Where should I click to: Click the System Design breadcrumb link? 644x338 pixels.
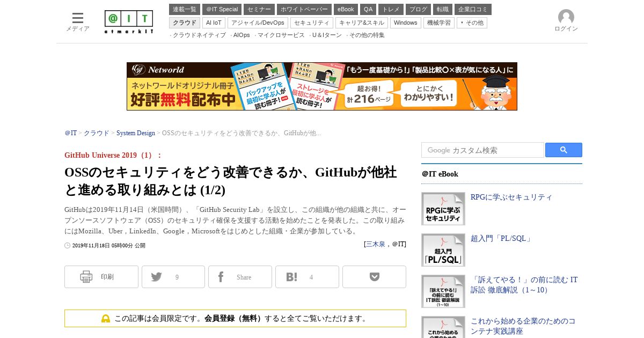click(x=136, y=133)
